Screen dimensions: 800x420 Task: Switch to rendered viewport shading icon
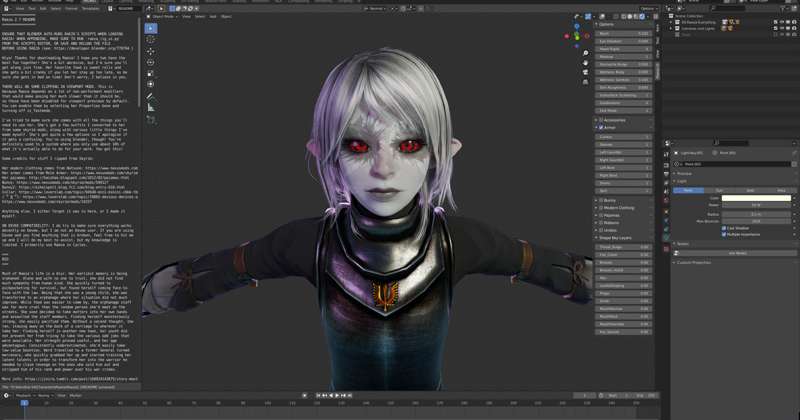[x=642, y=16]
